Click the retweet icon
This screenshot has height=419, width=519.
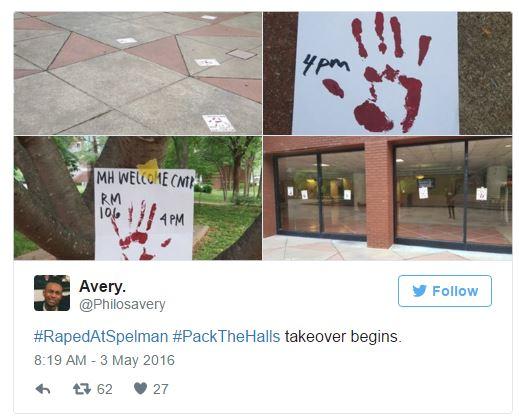[x=82, y=389]
